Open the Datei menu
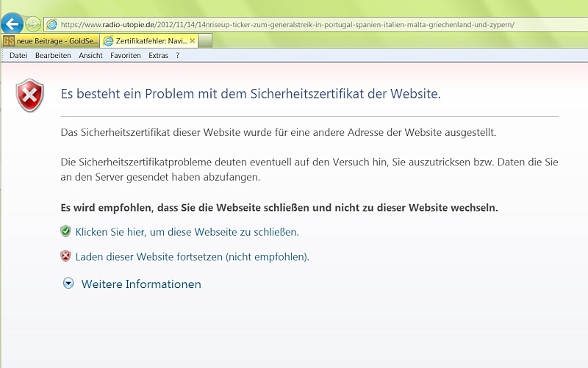This screenshot has width=588, height=368. click(x=18, y=56)
